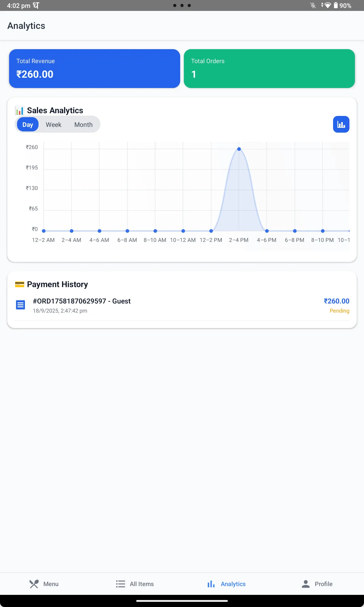Tap the 2–4 AM data point

[x=72, y=231]
